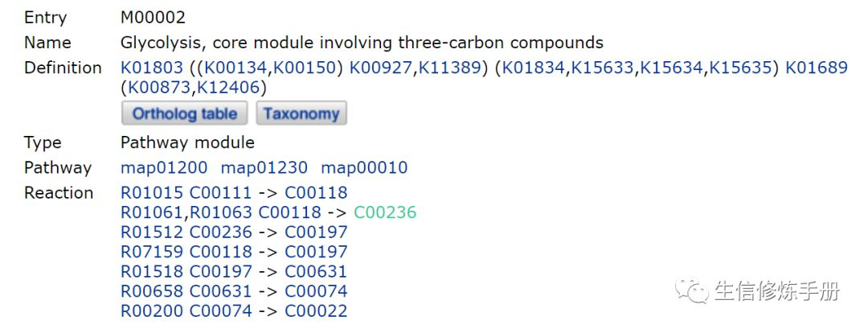
Task: Open pathway map01200
Action: tap(164, 167)
